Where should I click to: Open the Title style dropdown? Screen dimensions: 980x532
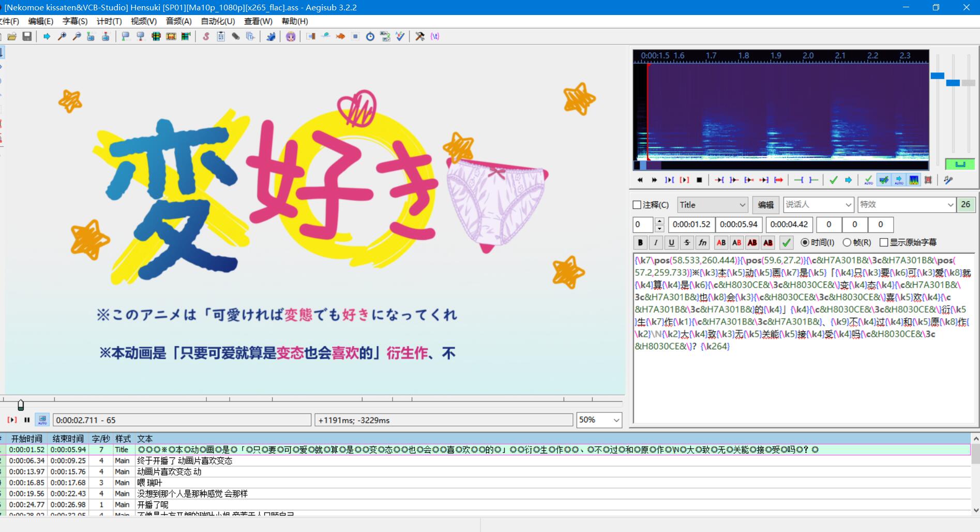pyautogui.click(x=713, y=205)
